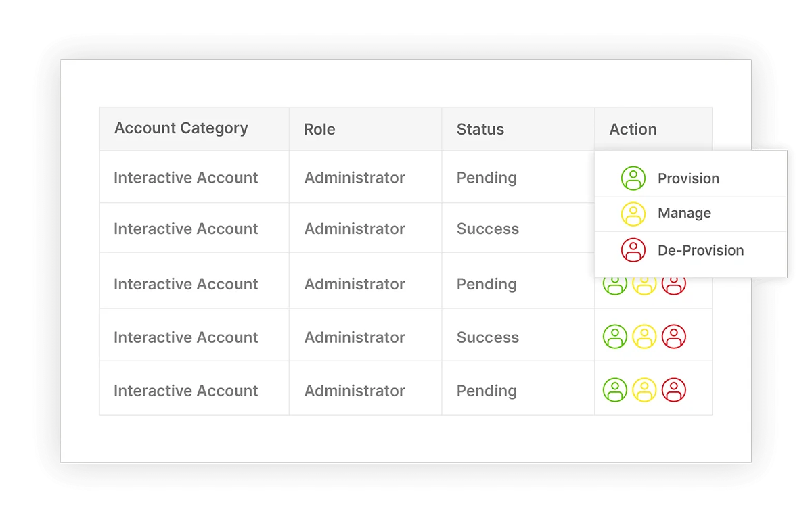Click red De-Provision icon in the fourth table row

coord(674,337)
